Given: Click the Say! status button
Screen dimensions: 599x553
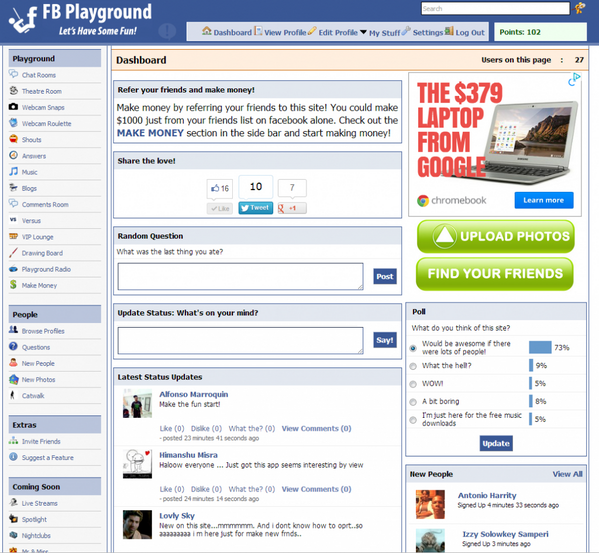Looking at the screenshot, I should pyautogui.click(x=385, y=340).
